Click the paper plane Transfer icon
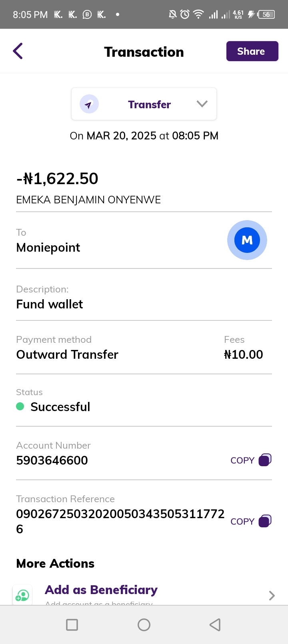288x644 pixels. [x=89, y=105]
